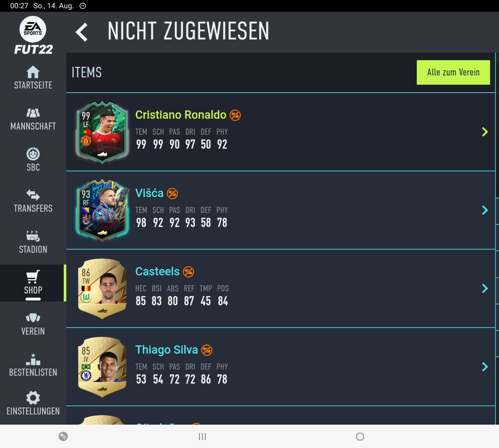Select the Thiago Silva player name
This screenshot has height=448, width=499.
(166, 350)
